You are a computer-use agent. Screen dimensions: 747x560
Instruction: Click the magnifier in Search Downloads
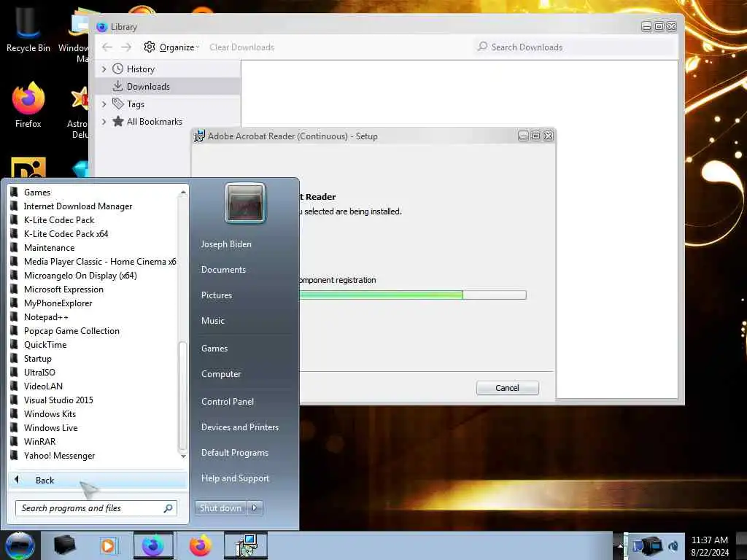(483, 46)
